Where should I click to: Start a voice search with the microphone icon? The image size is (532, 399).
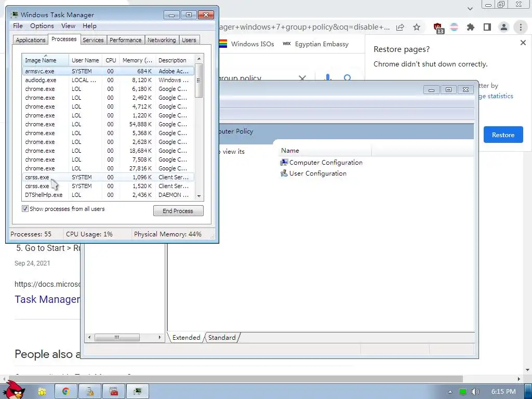pos(328,78)
